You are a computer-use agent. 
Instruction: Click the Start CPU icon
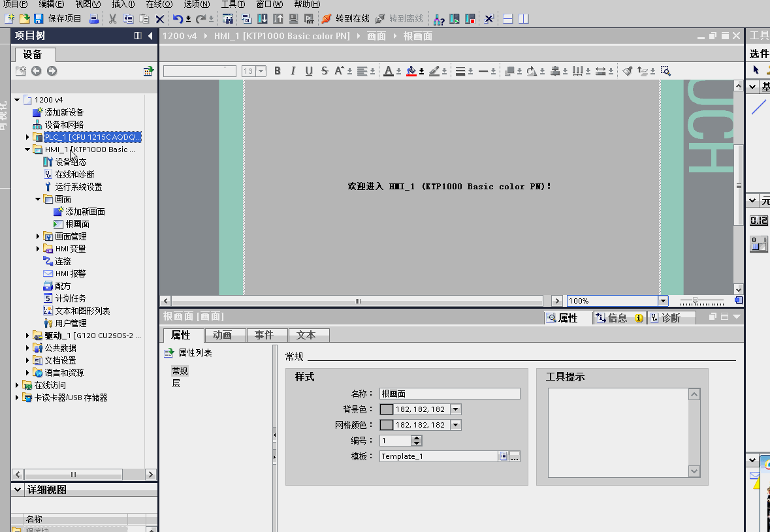click(x=455, y=19)
